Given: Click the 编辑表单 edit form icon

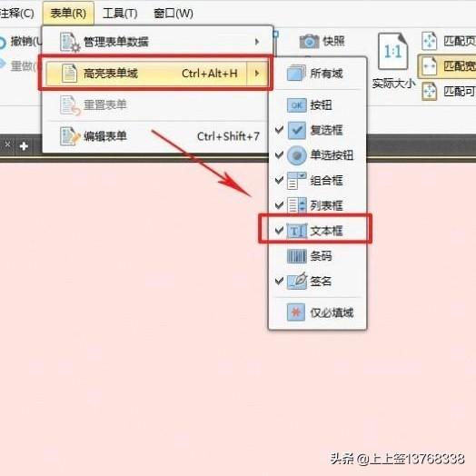Looking at the screenshot, I should [x=70, y=136].
